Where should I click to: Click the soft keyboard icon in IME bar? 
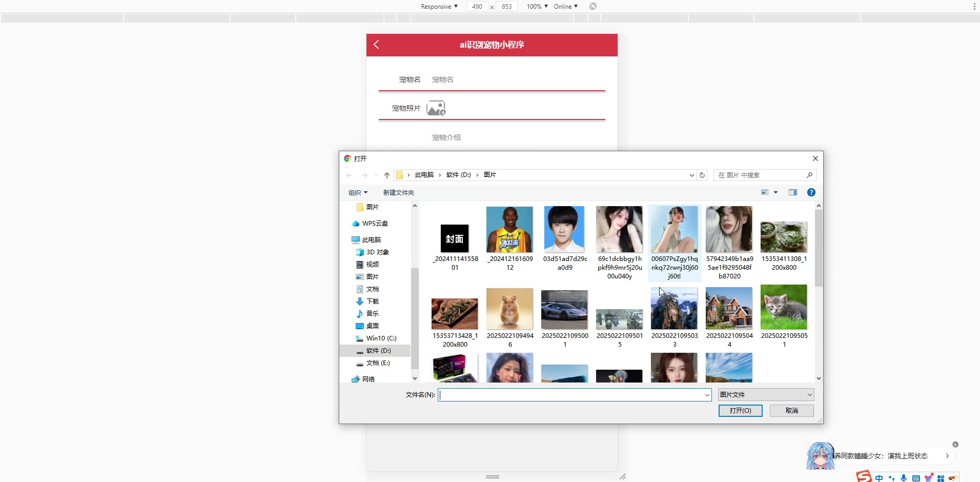pos(916,478)
